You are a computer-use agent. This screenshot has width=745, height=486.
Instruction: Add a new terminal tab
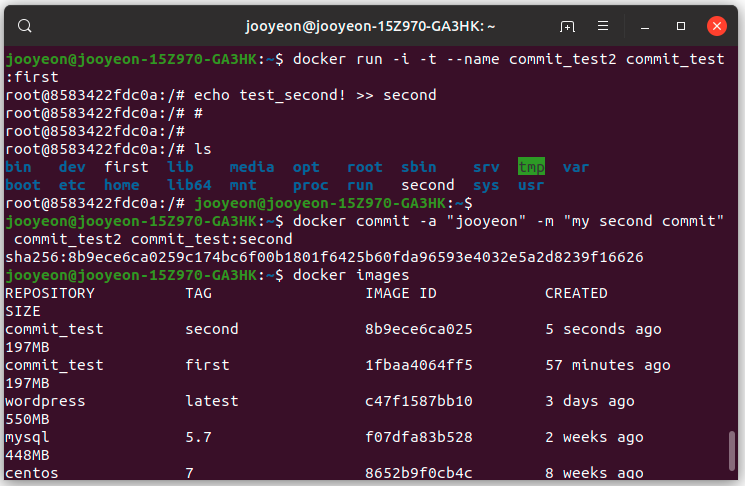pyautogui.click(x=567, y=26)
